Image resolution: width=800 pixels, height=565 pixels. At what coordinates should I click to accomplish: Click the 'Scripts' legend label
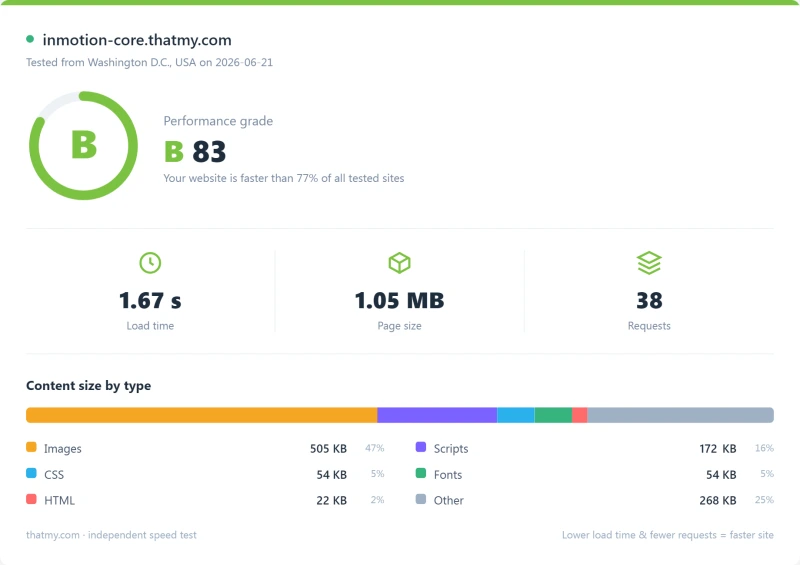click(x=451, y=449)
